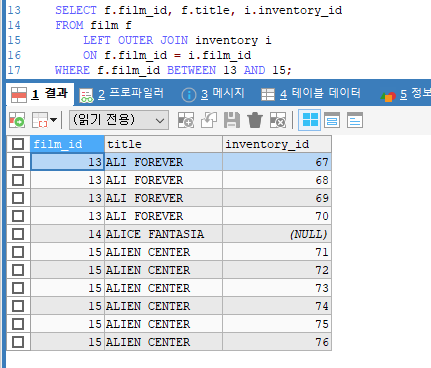
Task: Check the row with inventory_id 76
Action: point(18,342)
